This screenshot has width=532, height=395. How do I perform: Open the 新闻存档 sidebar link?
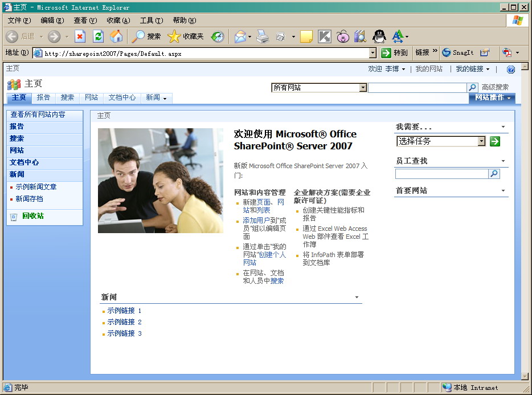29,199
